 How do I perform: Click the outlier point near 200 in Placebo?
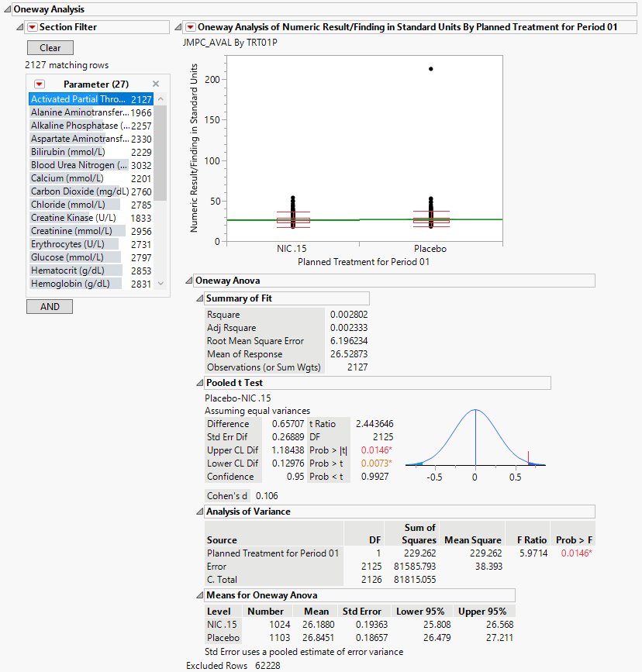tap(430, 69)
